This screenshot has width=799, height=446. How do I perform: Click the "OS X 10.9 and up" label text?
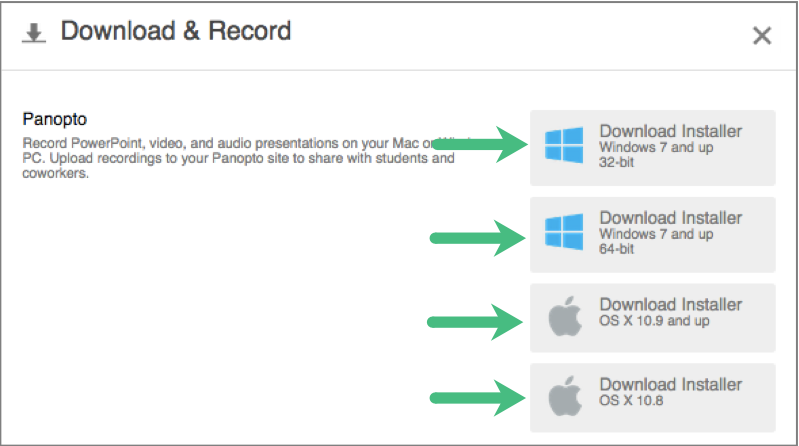click(654, 321)
